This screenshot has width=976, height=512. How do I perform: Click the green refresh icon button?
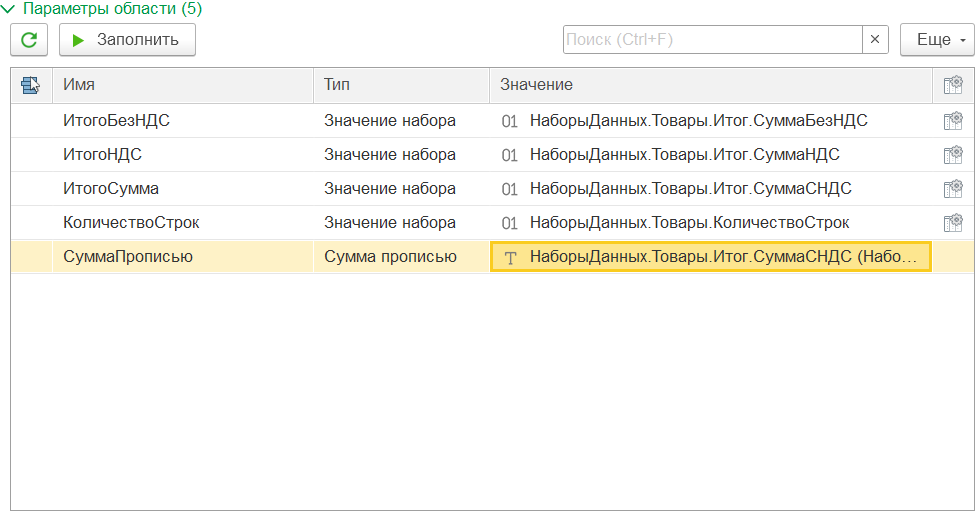tap(29, 40)
